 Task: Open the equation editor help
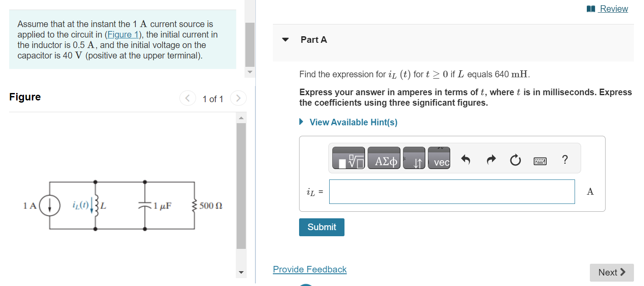(565, 160)
